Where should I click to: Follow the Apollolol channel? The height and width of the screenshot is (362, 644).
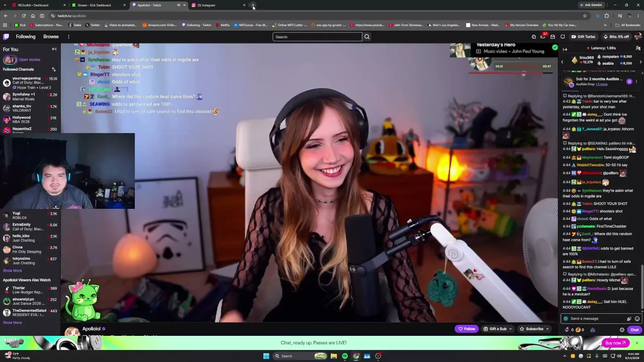[467, 329]
